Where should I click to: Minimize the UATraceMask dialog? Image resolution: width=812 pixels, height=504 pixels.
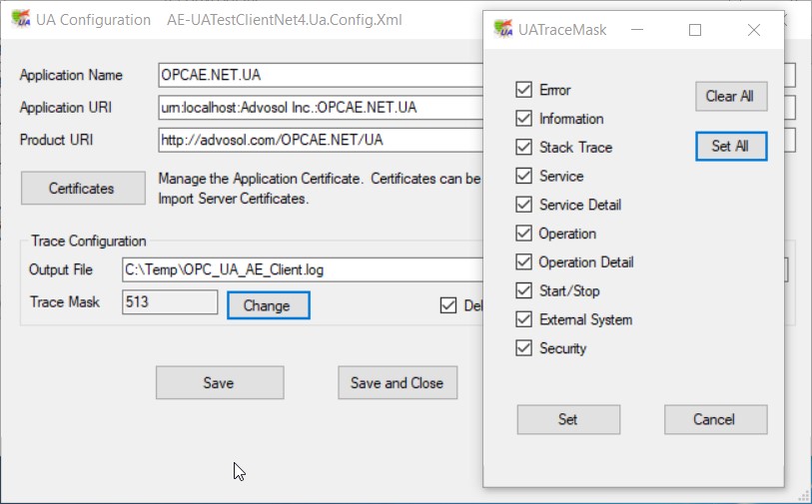pyautogui.click(x=639, y=30)
